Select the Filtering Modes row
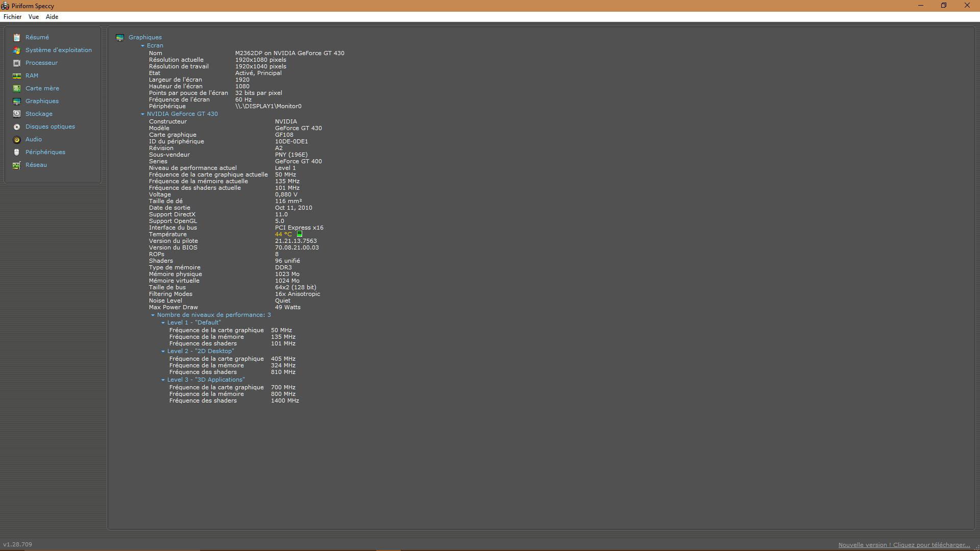 (235, 294)
